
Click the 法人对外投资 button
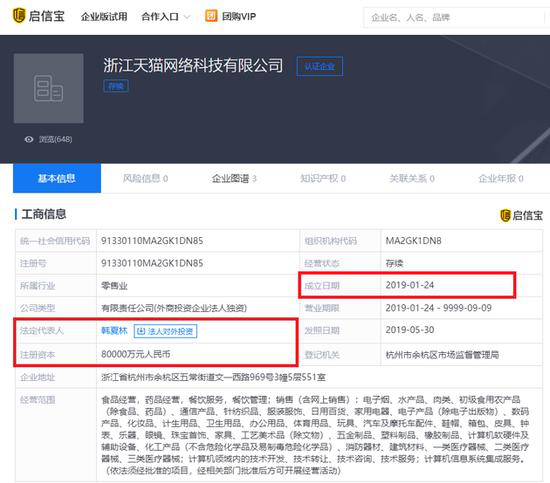(166, 331)
